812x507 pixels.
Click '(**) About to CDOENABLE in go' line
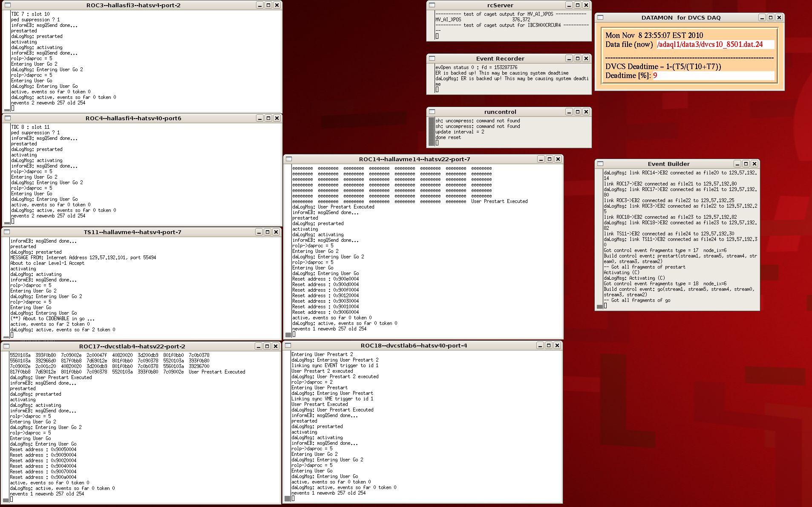(x=52, y=319)
